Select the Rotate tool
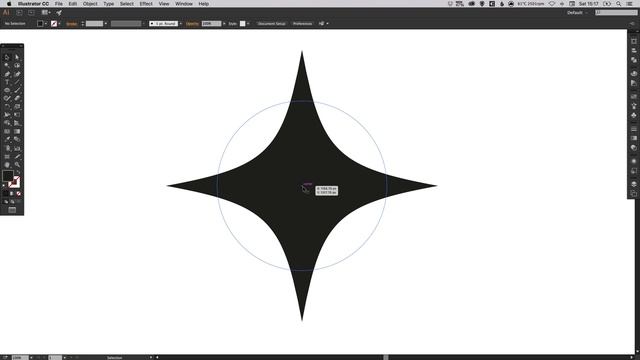The width and height of the screenshot is (640, 360). (x=7, y=107)
